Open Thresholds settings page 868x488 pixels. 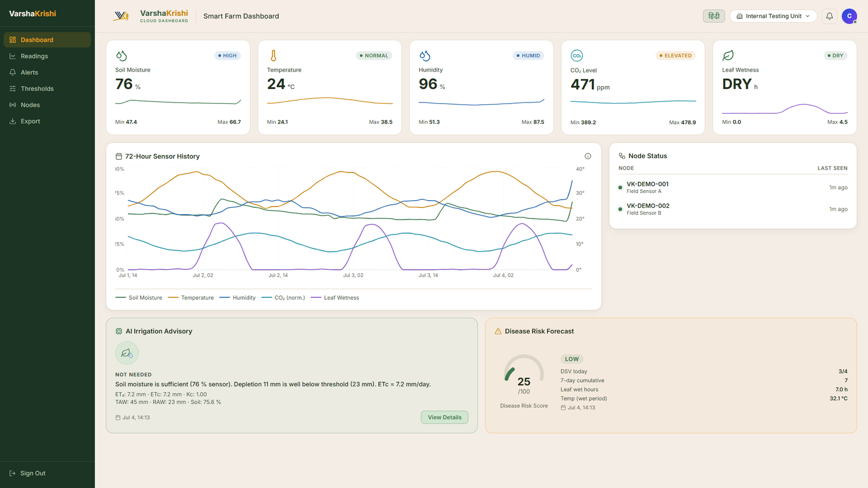coord(47,88)
